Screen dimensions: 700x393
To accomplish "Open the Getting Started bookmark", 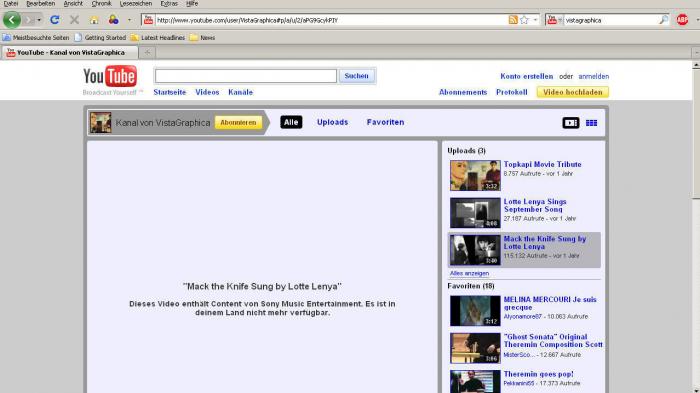I will click(x=100, y=38).
